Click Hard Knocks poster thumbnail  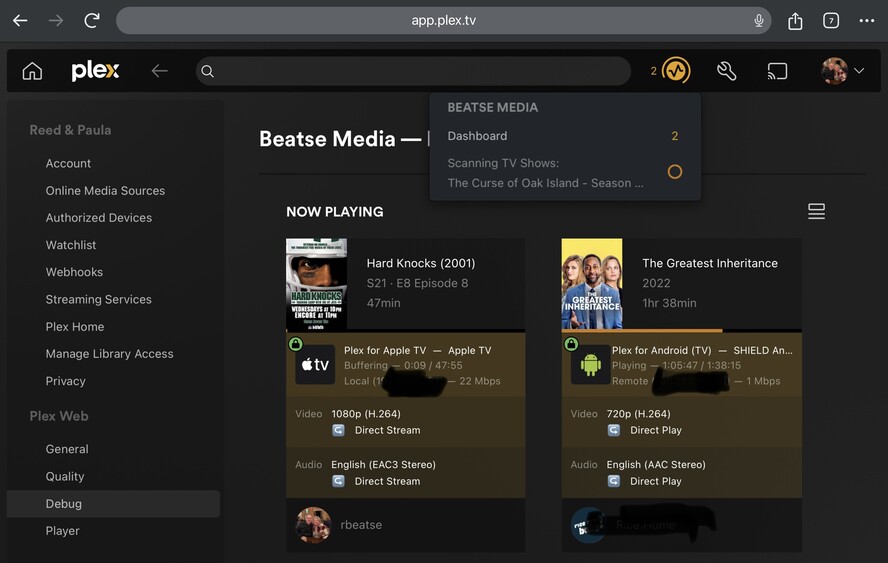point(317,284)
